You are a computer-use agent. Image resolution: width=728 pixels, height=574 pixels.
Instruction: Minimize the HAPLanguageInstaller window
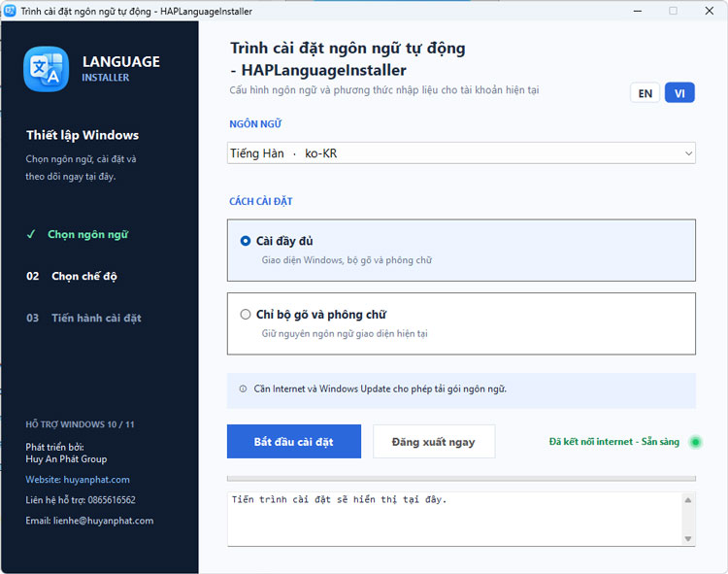638,11
